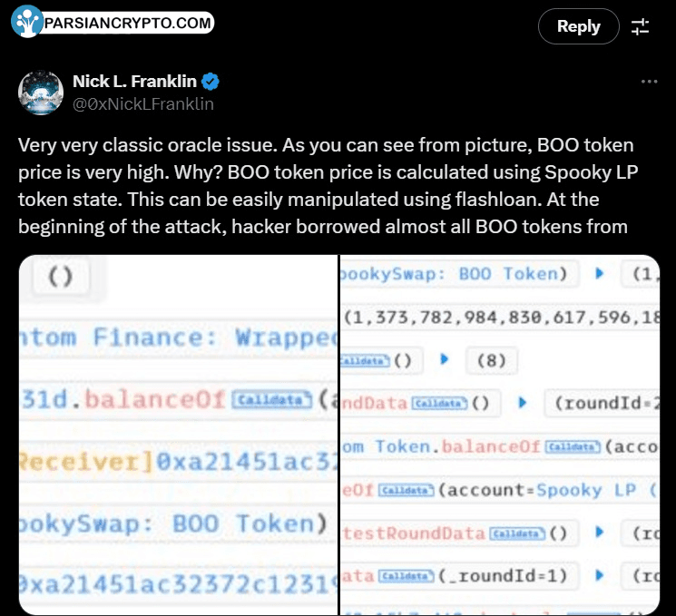Expand the arrow after BOO Token row
Viewport: 676px width, 616px height.
[x=599, y=273]
